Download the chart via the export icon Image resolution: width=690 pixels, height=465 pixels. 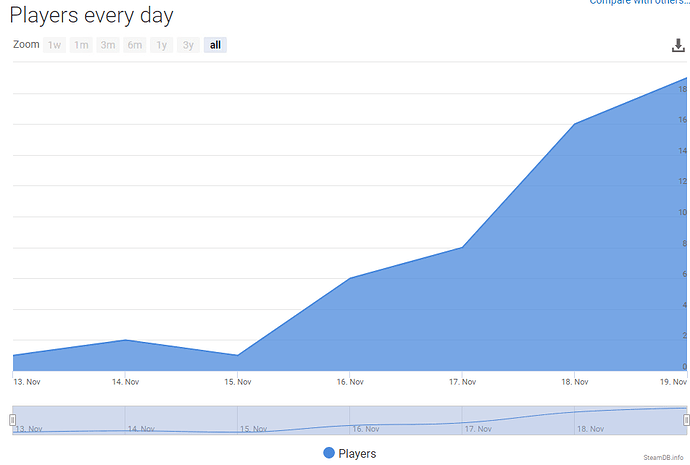(678, 45)
